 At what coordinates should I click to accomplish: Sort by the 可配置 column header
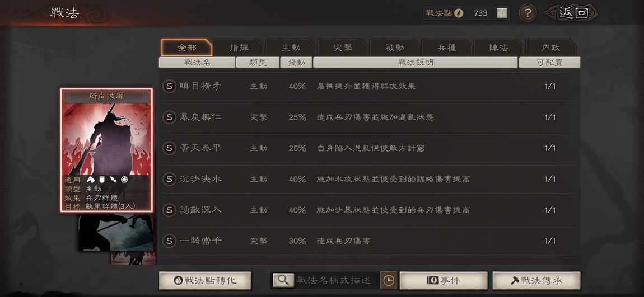[x=549, y=62]
